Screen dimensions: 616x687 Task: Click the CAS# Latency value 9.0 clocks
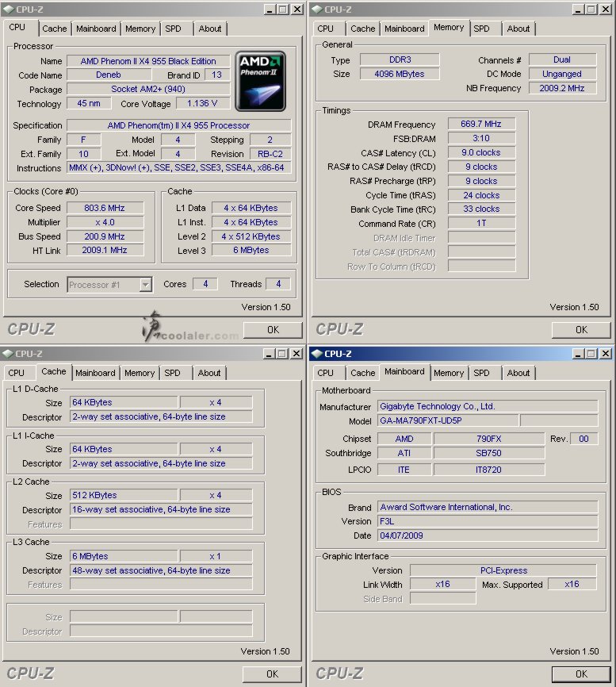(481, 152)
